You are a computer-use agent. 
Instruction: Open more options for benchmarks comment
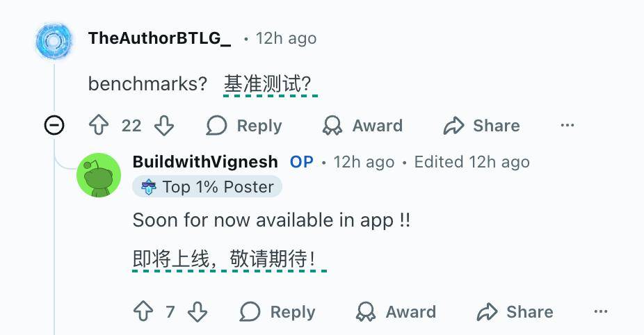567,125
